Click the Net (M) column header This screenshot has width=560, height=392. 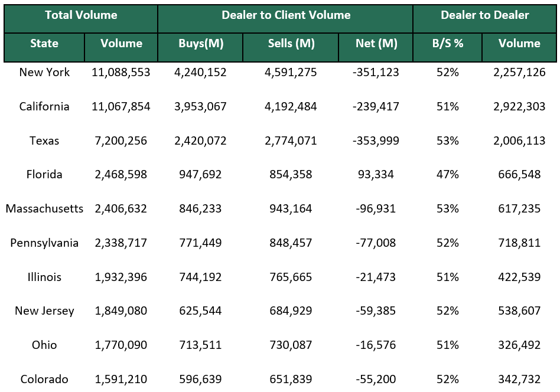coord(376,44)
